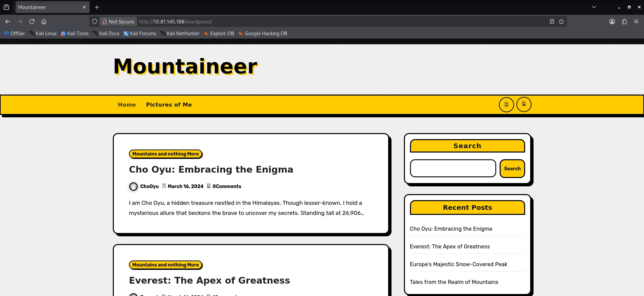Open the extensions puzzle icon

624,21
